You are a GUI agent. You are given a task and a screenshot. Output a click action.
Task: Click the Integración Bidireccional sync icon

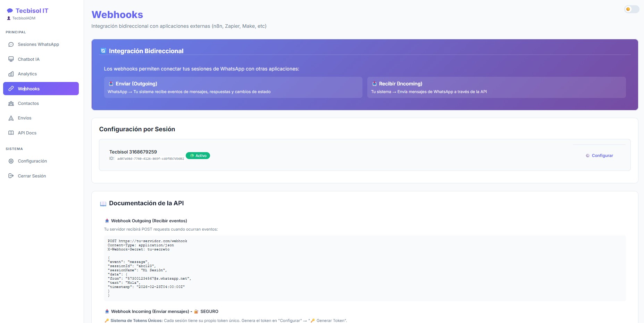[103, 51]
